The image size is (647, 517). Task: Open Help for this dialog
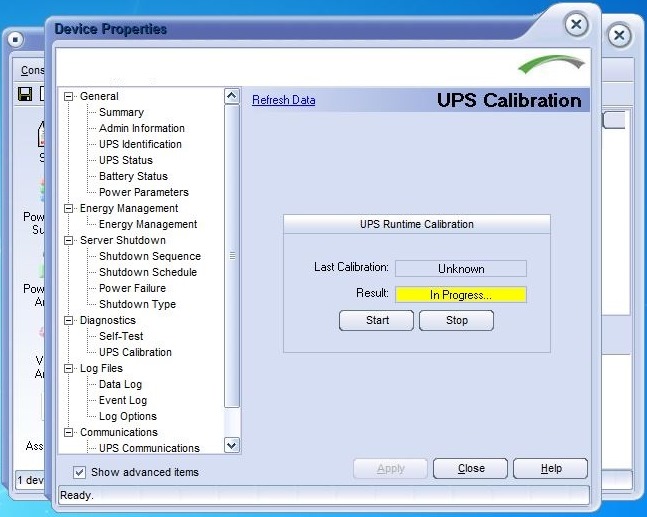coord(550,468)
